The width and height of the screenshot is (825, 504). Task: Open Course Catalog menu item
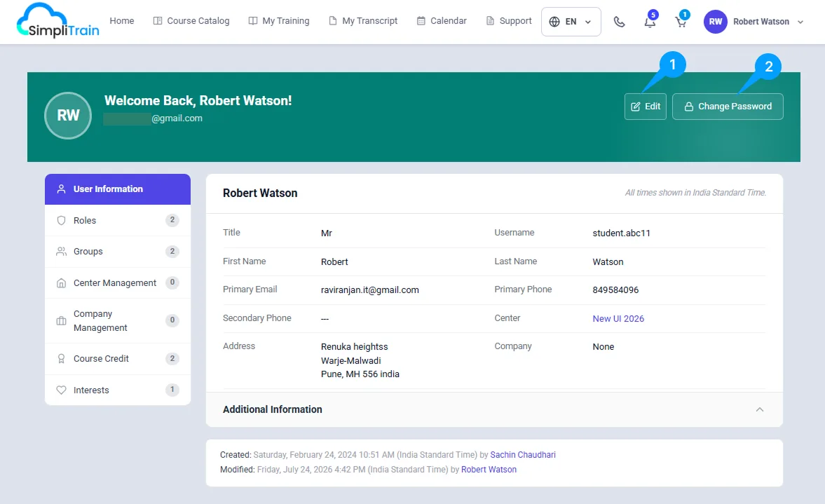191,20
